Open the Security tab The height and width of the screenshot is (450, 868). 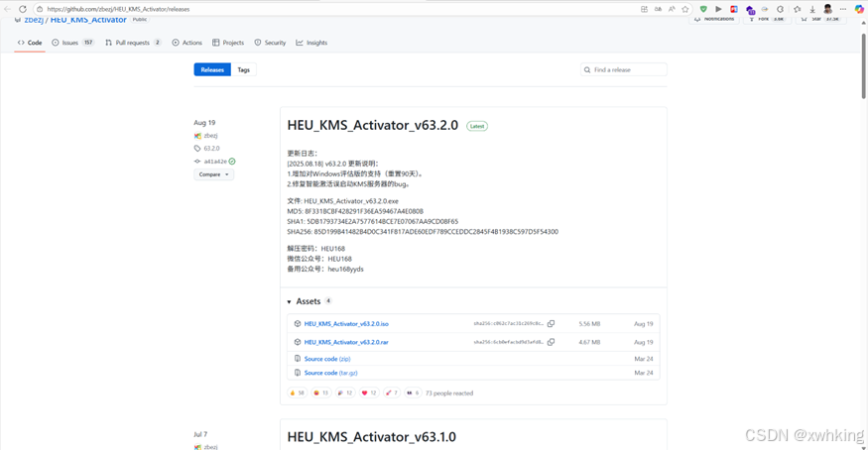(x=270, y=43)
